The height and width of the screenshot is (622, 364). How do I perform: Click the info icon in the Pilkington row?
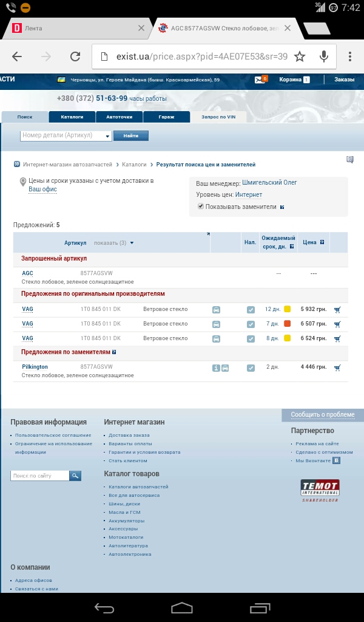tap(215, 367)
